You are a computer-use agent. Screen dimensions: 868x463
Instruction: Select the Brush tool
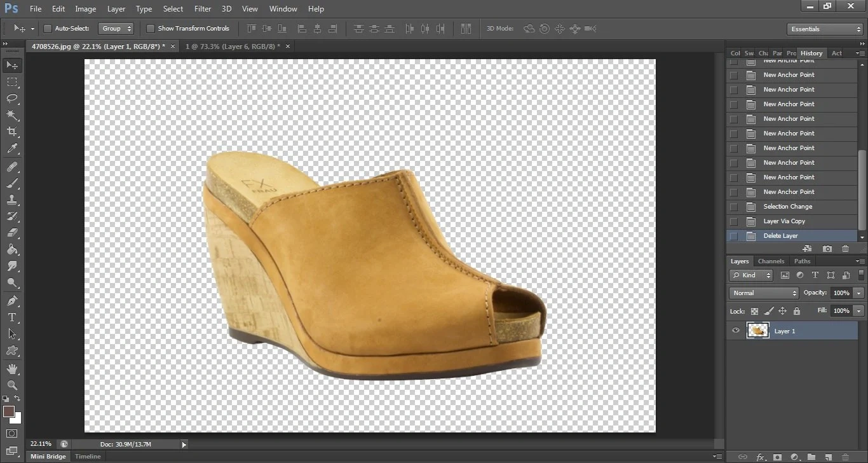(x=13, y=184)
